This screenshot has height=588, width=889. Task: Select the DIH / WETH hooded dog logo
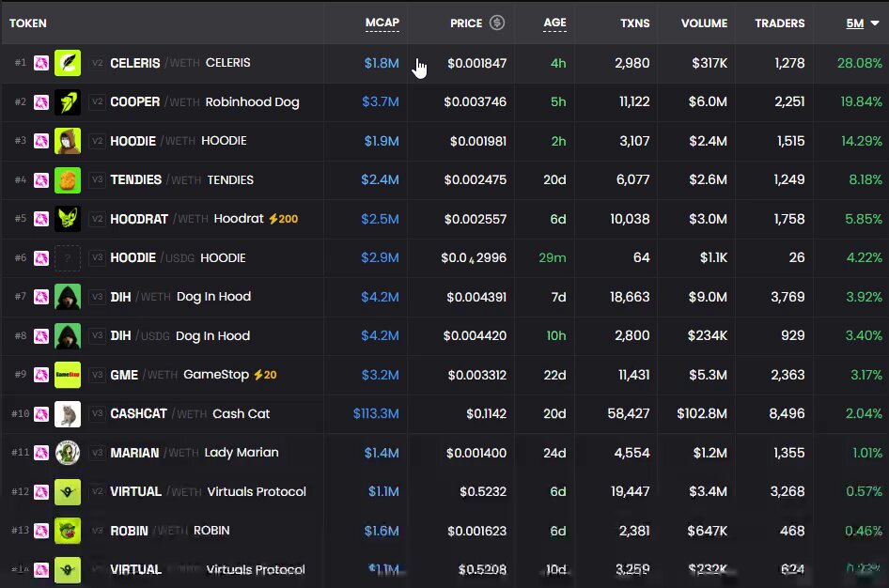pos(68,297)
